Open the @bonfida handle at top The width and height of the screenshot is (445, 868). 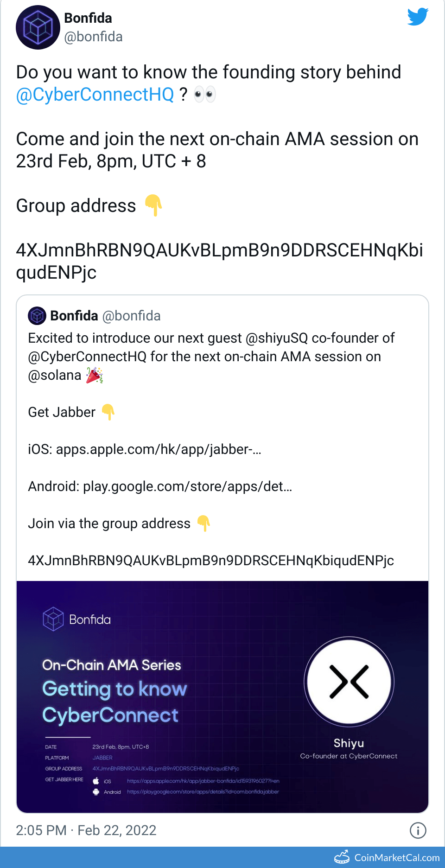click(x=93, y=37)
